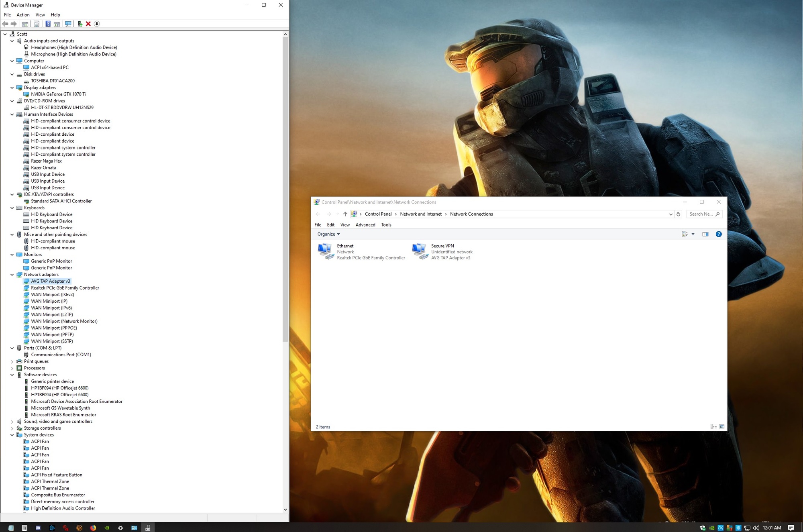The width and height of the screenshot is (803, 532).
Task: Click the Back arrow in Device Manager toolbar
Action: pyautogui.click(x=5, y=24)
